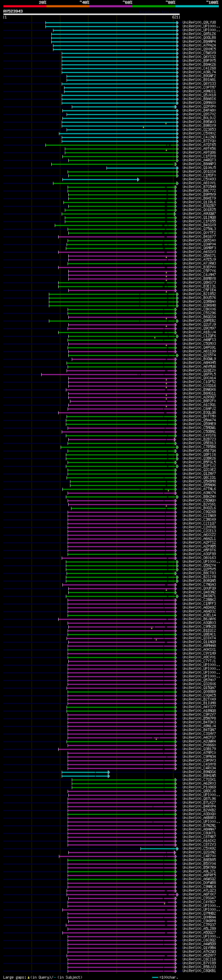This screenshot has width=222, height=980.
Task: Click the green ~80% identity legend segment
Action: pos(154,6)
